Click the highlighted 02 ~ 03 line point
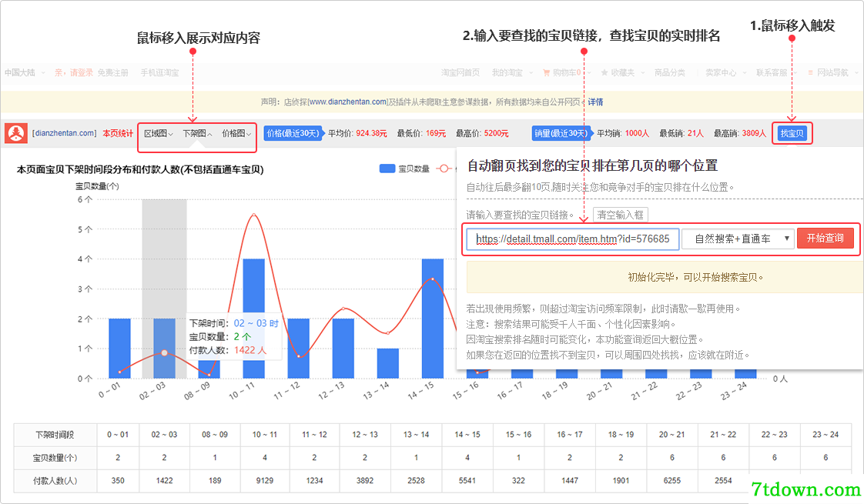The width and height of the screenshot is (864, 504). [164, 352]
